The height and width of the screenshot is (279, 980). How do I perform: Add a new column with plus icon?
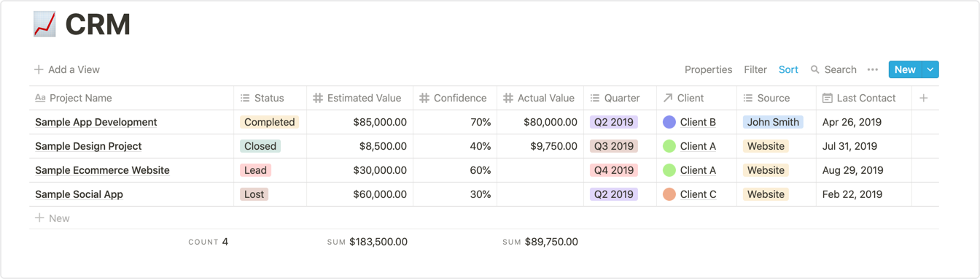pyautogui.click(x=924, y=98)
